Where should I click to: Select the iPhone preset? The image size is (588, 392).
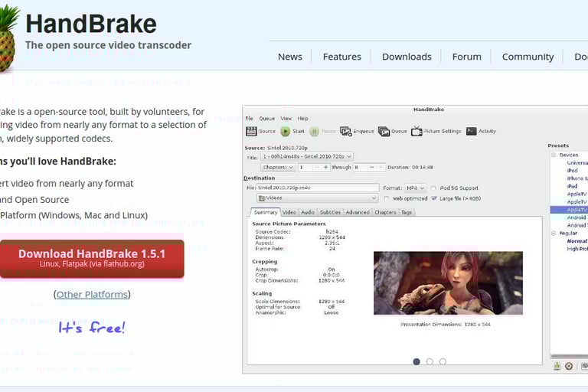(577, 178)
